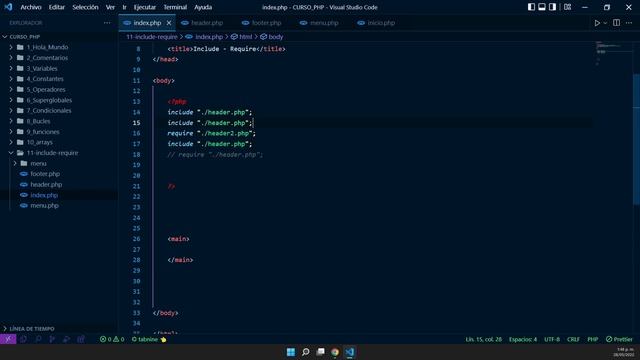Close the index.php tab

[169, 23]
